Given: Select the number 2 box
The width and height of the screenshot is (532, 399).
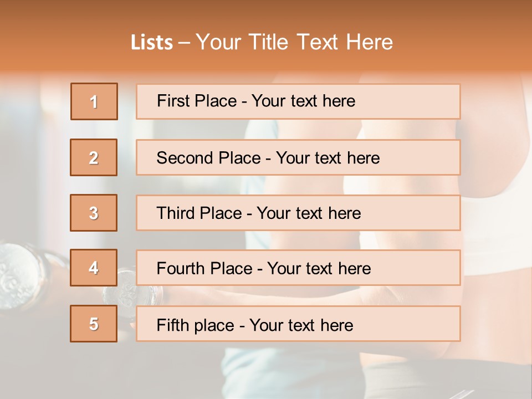Looking at the screenshot, I should [x=94, y=157].
